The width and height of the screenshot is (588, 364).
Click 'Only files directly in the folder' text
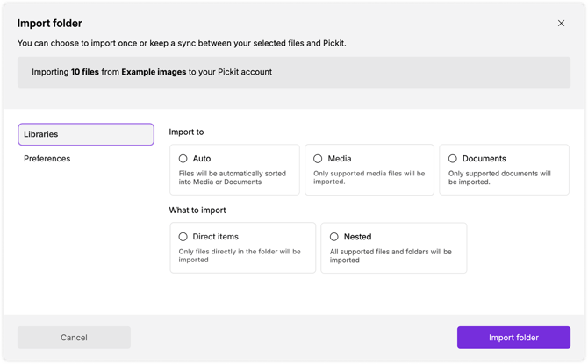[x=240, y=255]
